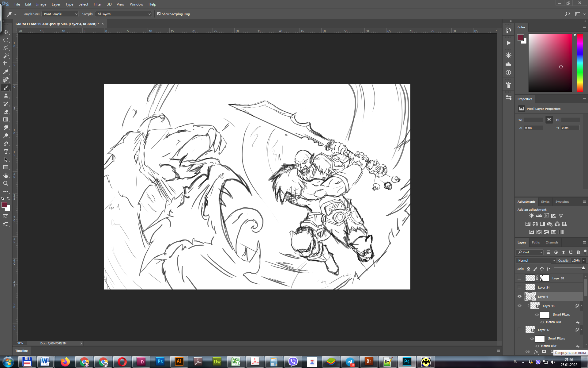Click in the color picker field

point(550,63)
